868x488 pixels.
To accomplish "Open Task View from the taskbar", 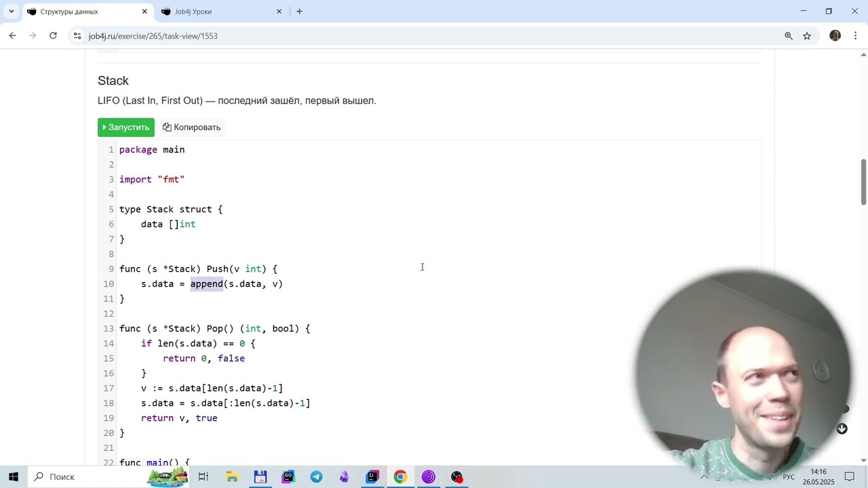I will click(x=203, y=477).
